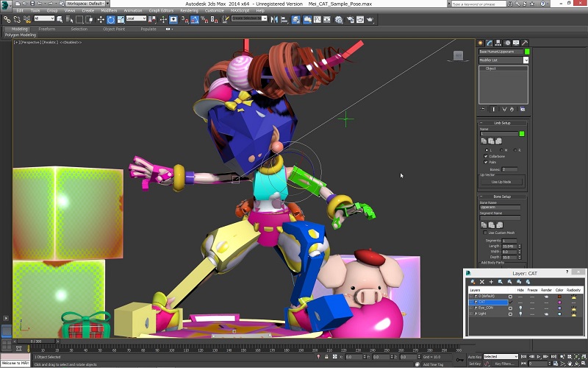Open the Modifiers menu
Viewport: 588px width, 368px height.
(109, 10)
